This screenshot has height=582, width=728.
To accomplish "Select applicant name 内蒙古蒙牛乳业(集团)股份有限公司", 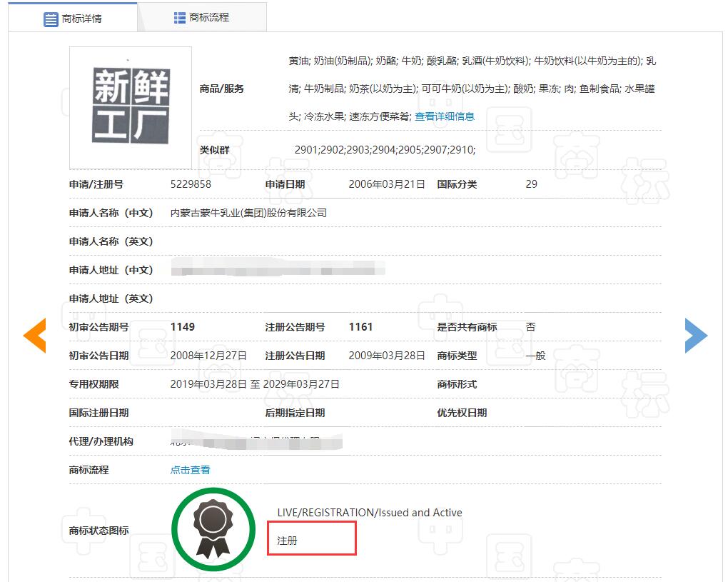I will pos(248,214).
